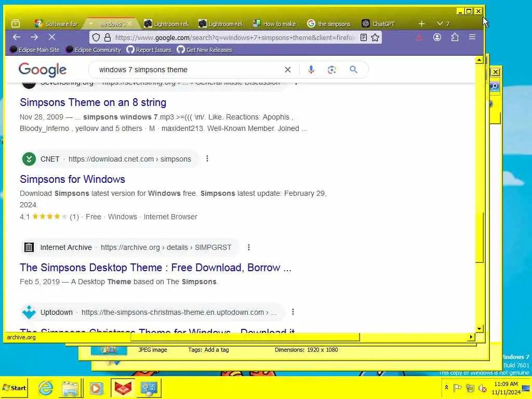Open Report Issues bookmark
The width and height of the screenshot is (532, 399).
click(149, 50)
